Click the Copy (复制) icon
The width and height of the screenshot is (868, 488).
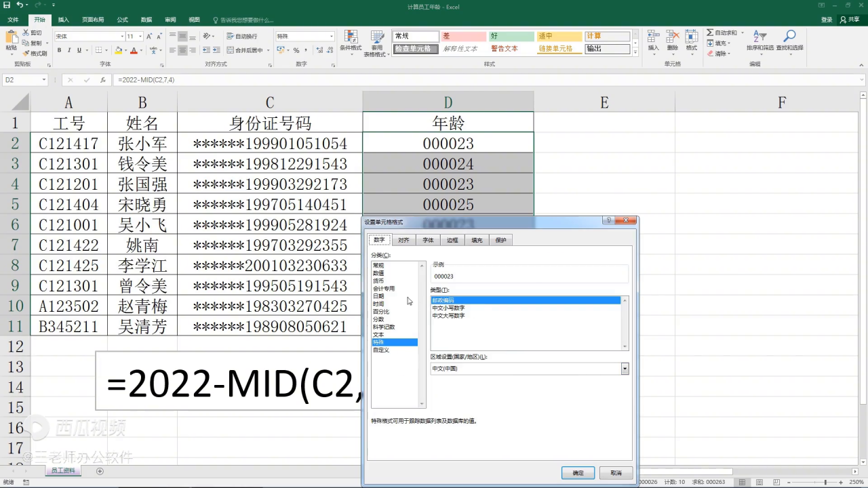point(26,43)
